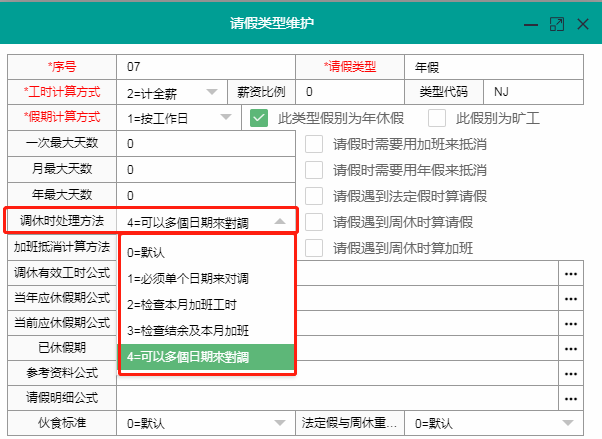Click ellipsis button for 已休假期

[571, 348]
